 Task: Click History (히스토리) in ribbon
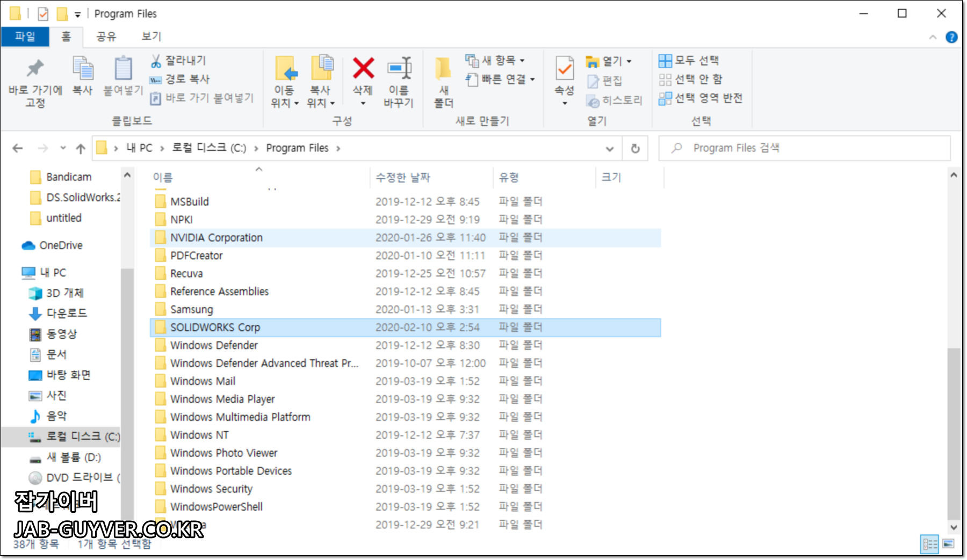(615, 100)
